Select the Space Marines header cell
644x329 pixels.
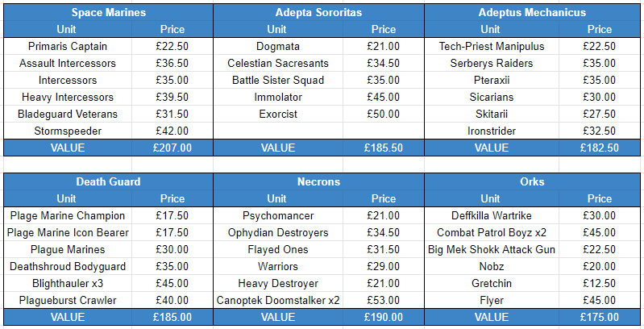109,13
